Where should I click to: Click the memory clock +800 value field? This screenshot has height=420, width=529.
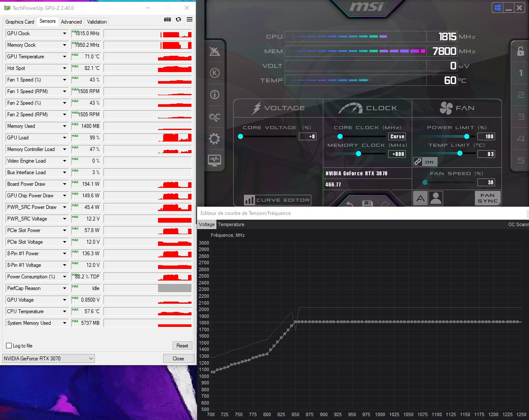click(397, 154)
